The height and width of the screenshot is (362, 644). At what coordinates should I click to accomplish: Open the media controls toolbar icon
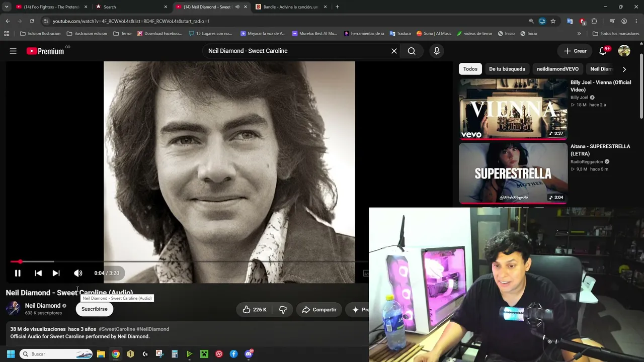[x=612, y=21]
